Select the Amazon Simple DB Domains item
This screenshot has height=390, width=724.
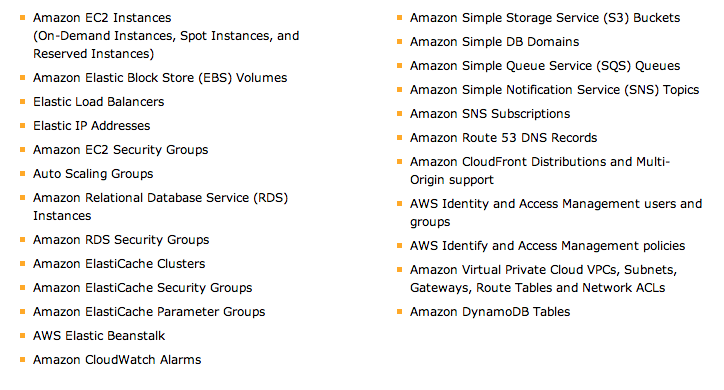tap(495, 42)
